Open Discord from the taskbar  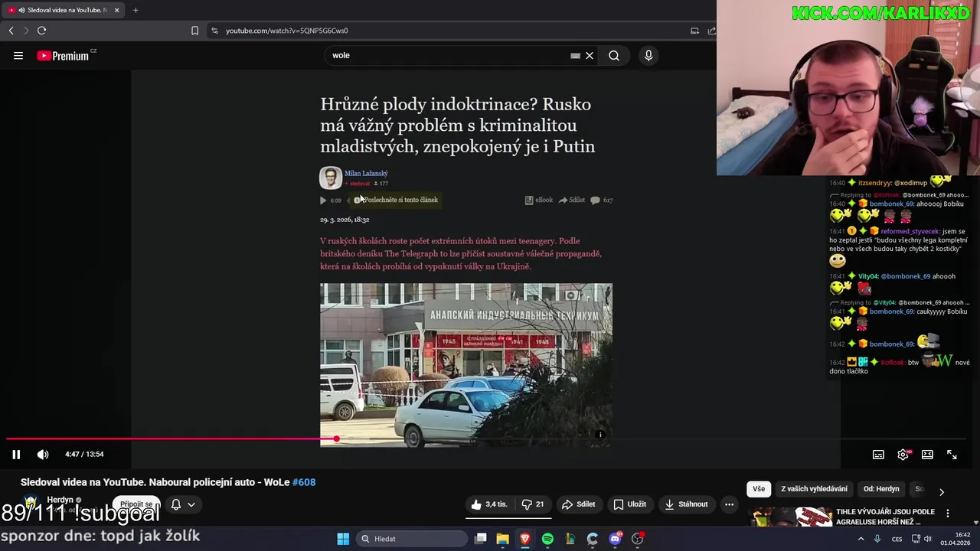pos(615,539)
